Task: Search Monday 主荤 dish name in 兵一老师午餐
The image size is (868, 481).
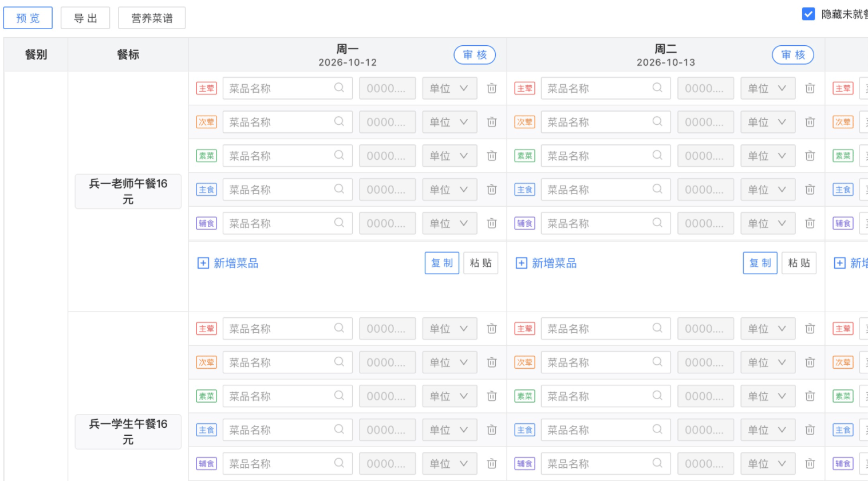Action: point(340,88)
